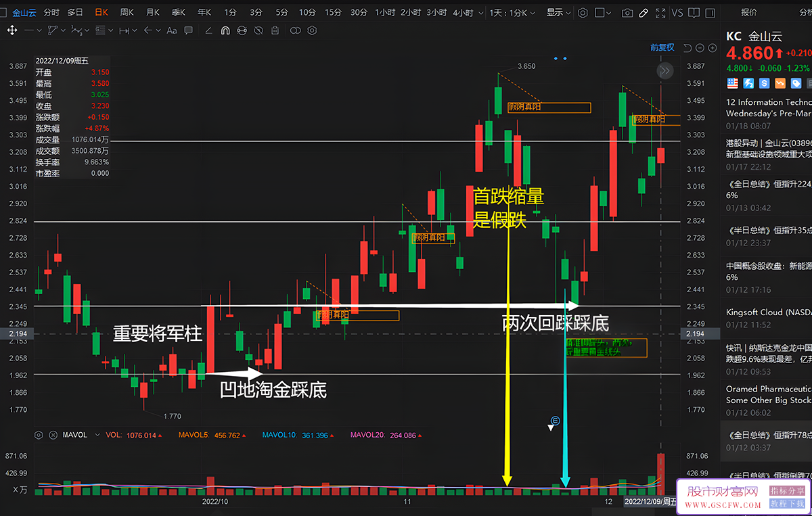Select the crosshair move cursor tool
The height and width of the screenshot is (516, 812).
(x=12, y=30)
